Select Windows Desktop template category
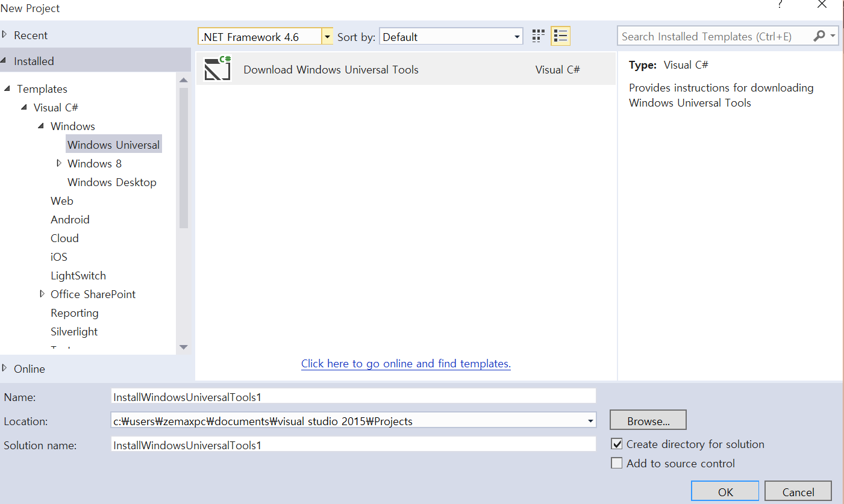844x504 pixels. click(x=112, y=182)
